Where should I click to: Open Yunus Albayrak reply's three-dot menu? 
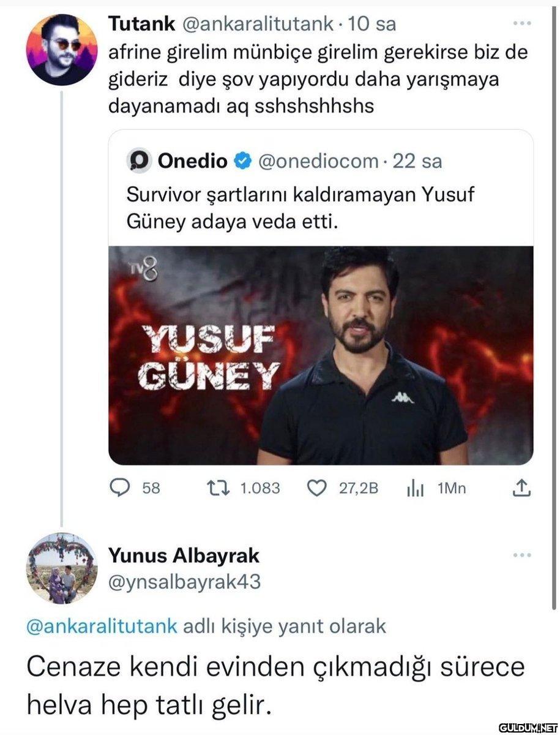coord(521,556)
